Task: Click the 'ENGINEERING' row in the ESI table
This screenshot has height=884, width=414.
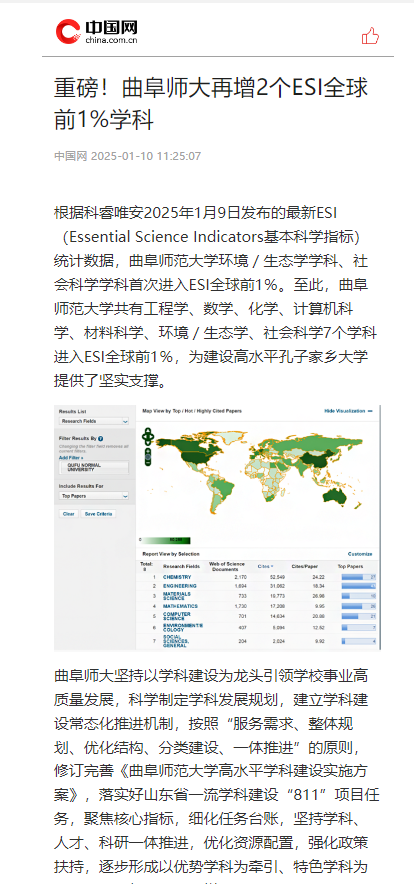Action: coord(258,586)
